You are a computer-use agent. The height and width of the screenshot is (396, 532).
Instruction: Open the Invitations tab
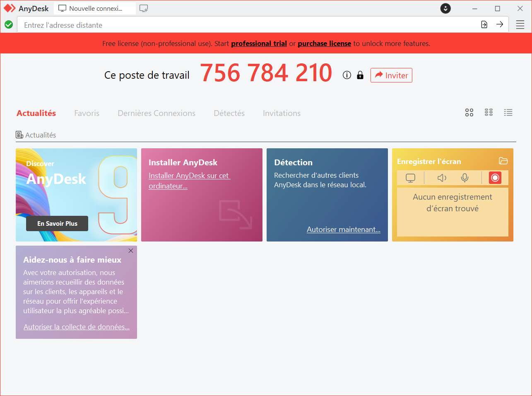282,113
